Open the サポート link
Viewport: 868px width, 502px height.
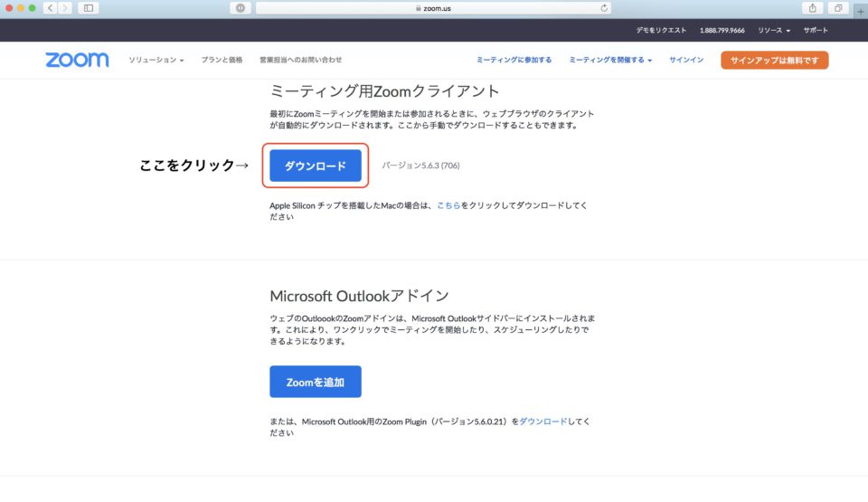pos(816,31)
